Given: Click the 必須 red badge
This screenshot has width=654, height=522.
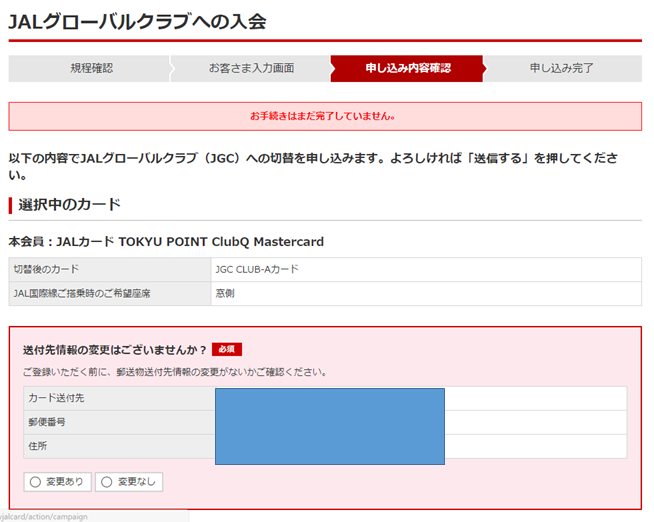Looking at the screenshot, I should pyautogui.click(x=227, y=349).
